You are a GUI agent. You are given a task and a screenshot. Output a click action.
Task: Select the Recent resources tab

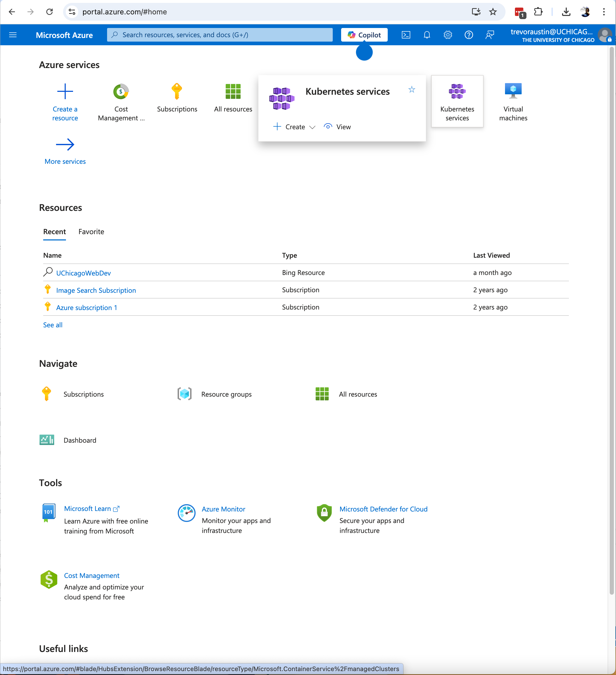(54, 231)
